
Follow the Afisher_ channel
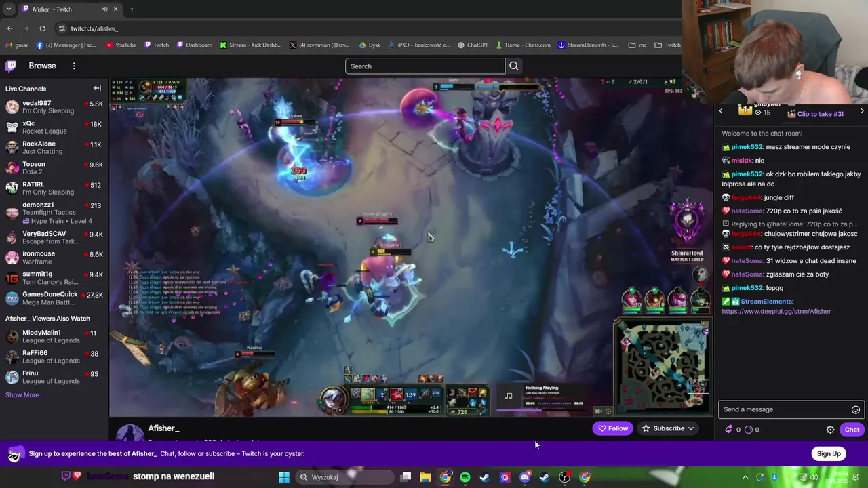coord(612,428)
